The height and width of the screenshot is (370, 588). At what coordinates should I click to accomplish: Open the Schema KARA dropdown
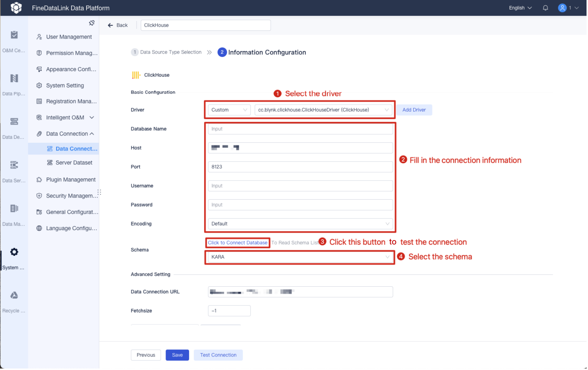[301, 258]
